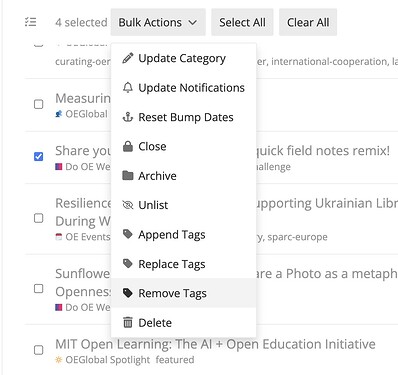Click the Clear All button

pos(308,22)
